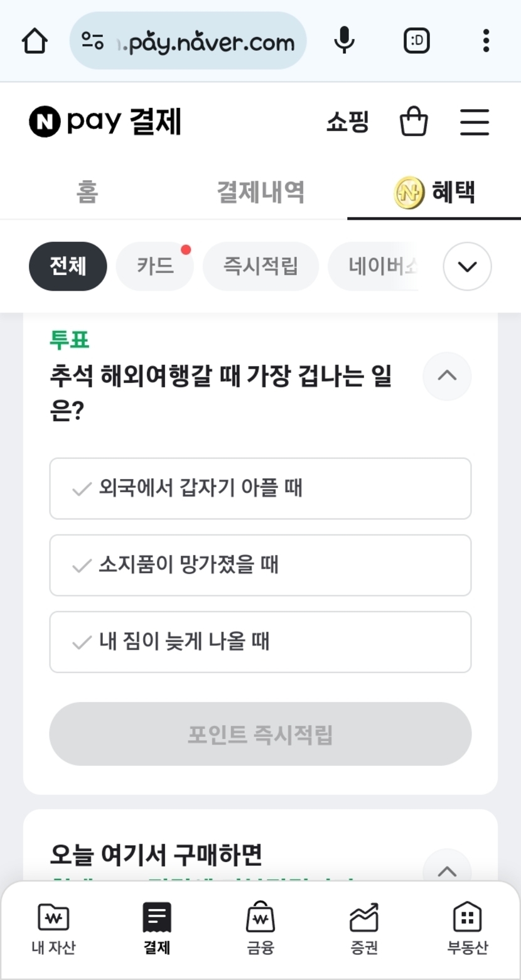Select vote option 내 짐이 늦게 나올 때
The image size is (521, 980).
260,642
